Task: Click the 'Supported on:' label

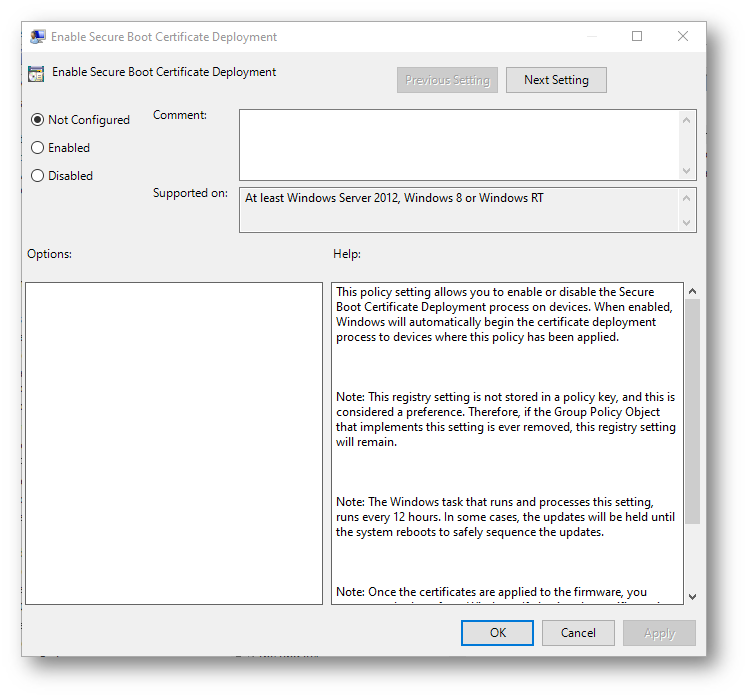Action: (190, 193)
